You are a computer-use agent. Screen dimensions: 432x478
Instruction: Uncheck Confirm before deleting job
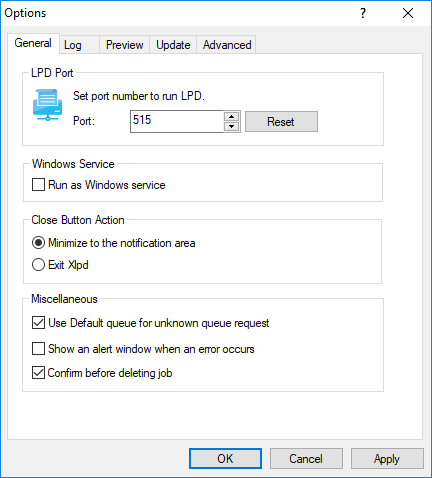click(x=38, y=373)
